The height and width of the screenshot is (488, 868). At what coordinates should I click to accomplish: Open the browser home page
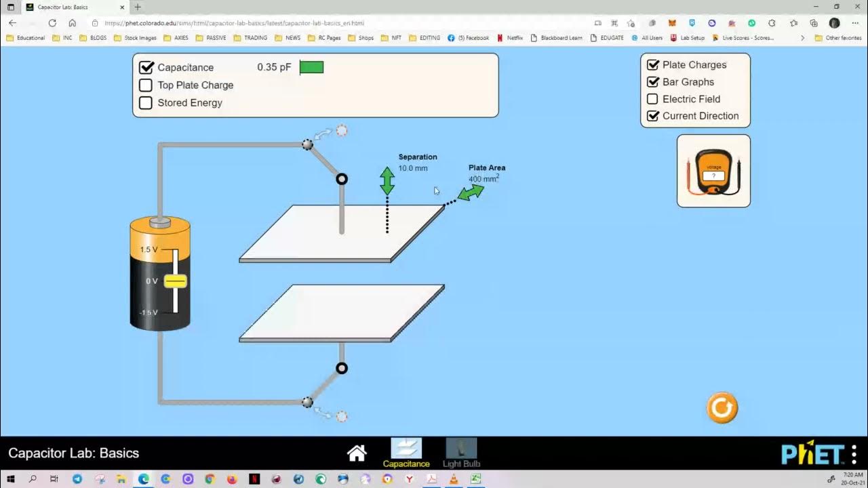pos(72,22)
